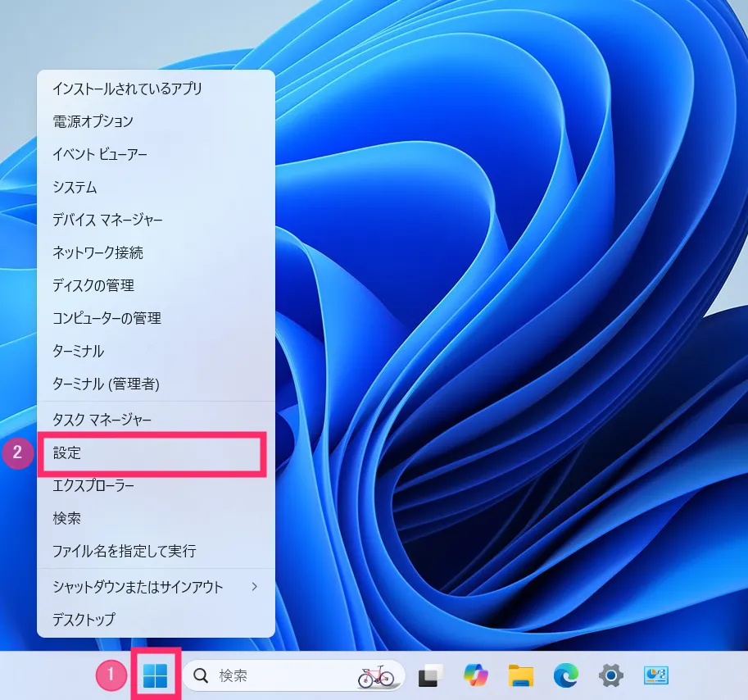Click the 検索 taskbar search field
Image resolution: width=748 pixels, height=700 pixels.
tap(293, 675)
